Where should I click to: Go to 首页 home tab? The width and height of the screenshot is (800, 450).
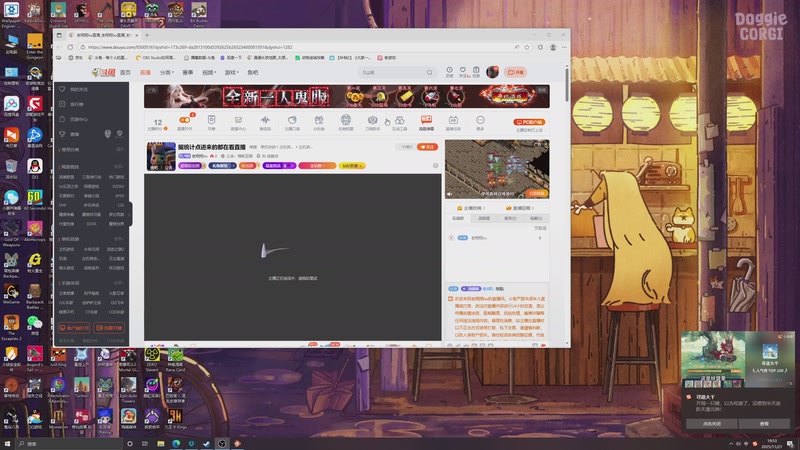pyautogui.click(x=125, y=72)
